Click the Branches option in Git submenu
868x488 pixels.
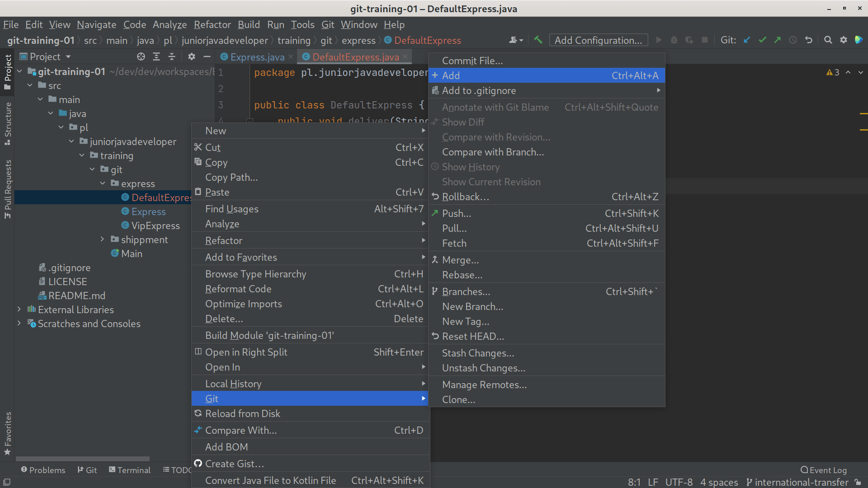[x=466, y=291]
